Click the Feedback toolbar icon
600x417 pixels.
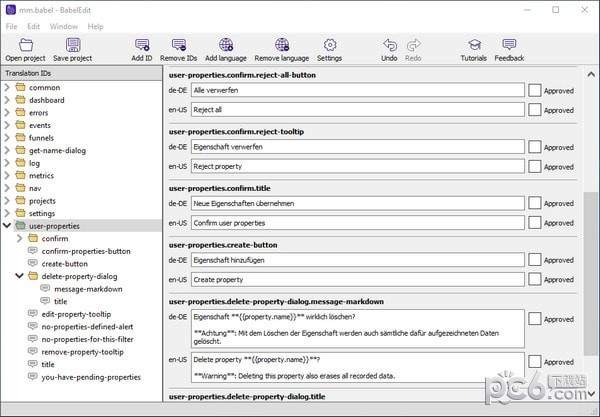click(x=509, y=46)
